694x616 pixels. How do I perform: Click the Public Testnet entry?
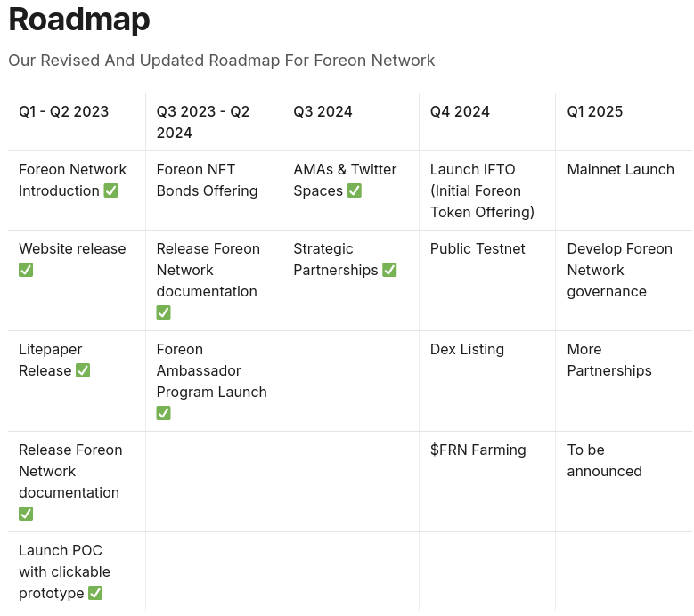click(478, 248)
